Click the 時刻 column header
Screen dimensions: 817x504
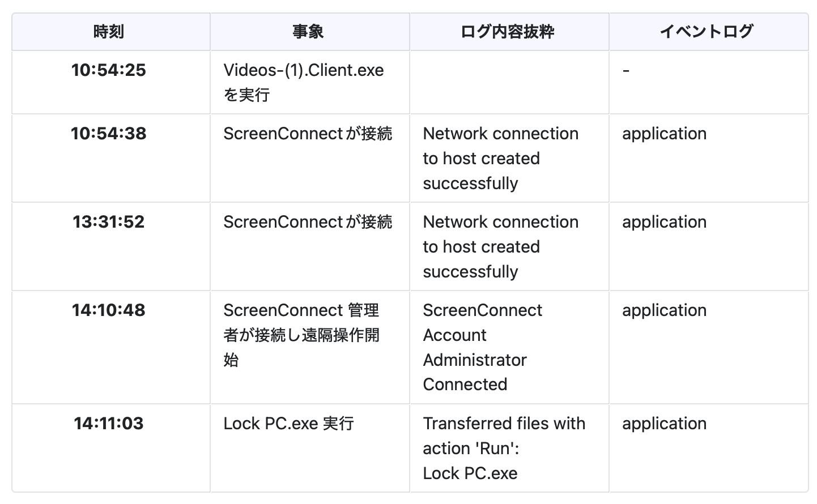[109, 32]
